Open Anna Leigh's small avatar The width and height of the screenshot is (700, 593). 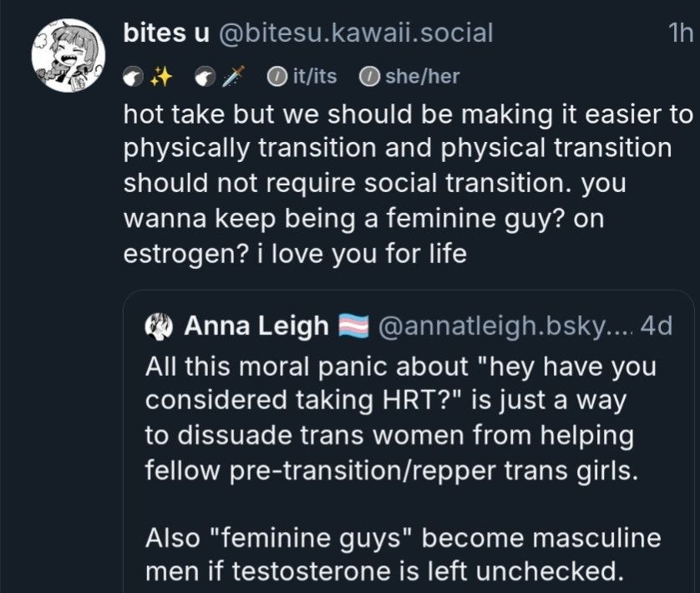(159, 327)
